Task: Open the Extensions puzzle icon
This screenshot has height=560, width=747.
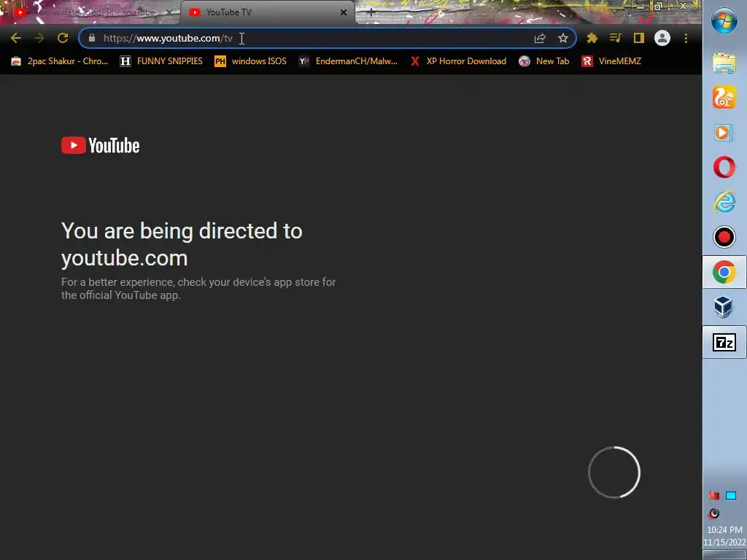Action: (x=592, y=38)
